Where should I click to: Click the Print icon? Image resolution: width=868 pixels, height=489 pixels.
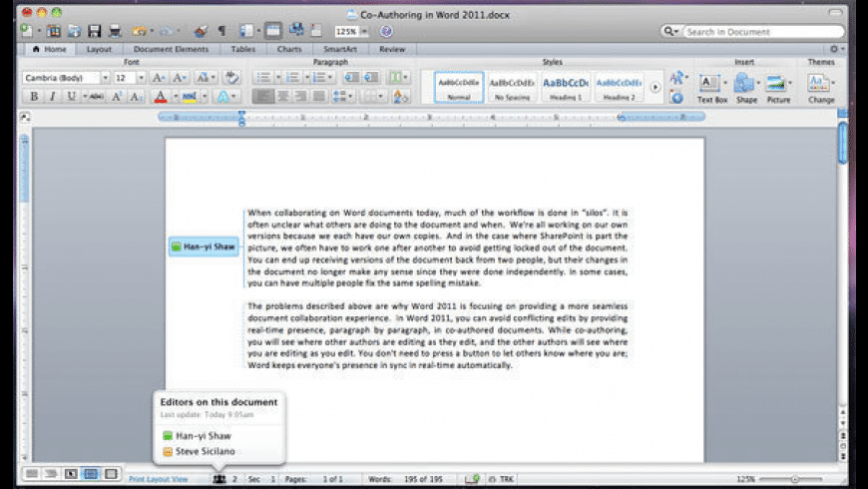(115, 31)
